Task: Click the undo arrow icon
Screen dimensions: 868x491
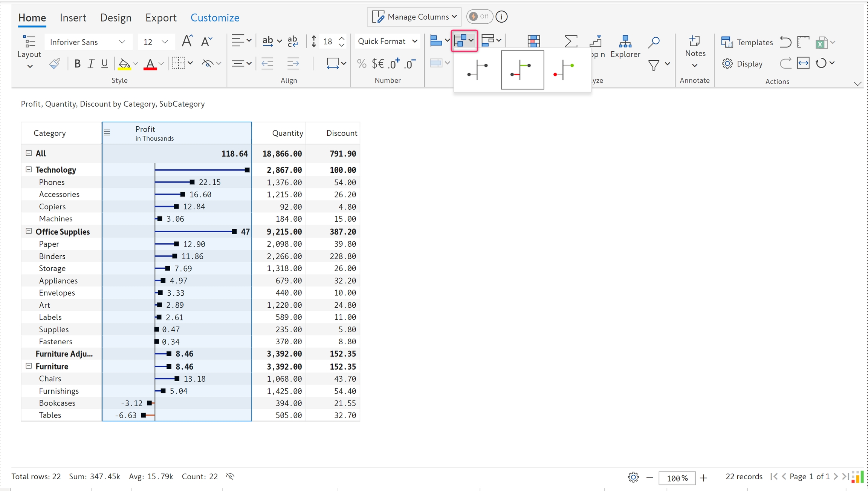Action: (x=785, y=42)
